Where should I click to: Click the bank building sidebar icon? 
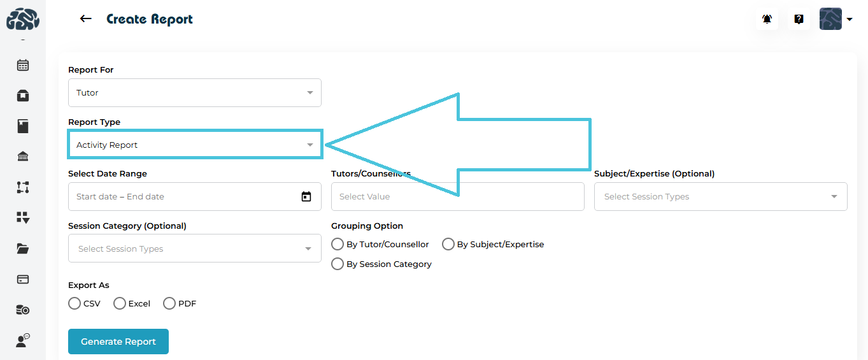click(x=23, y=157)
